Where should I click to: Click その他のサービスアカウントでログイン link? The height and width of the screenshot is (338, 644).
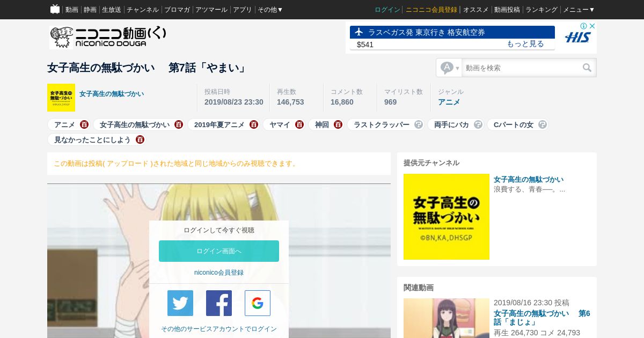[x=219, y=329]
